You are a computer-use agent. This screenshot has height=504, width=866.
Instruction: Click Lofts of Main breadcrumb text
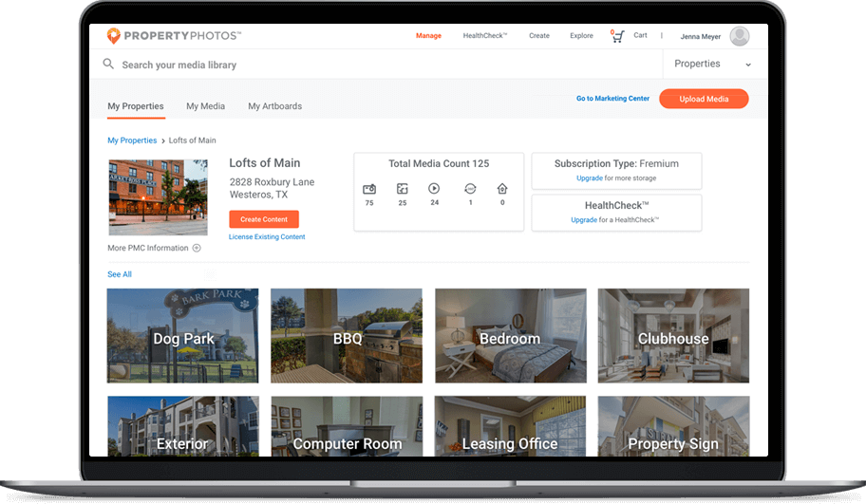tap(192, 140)
